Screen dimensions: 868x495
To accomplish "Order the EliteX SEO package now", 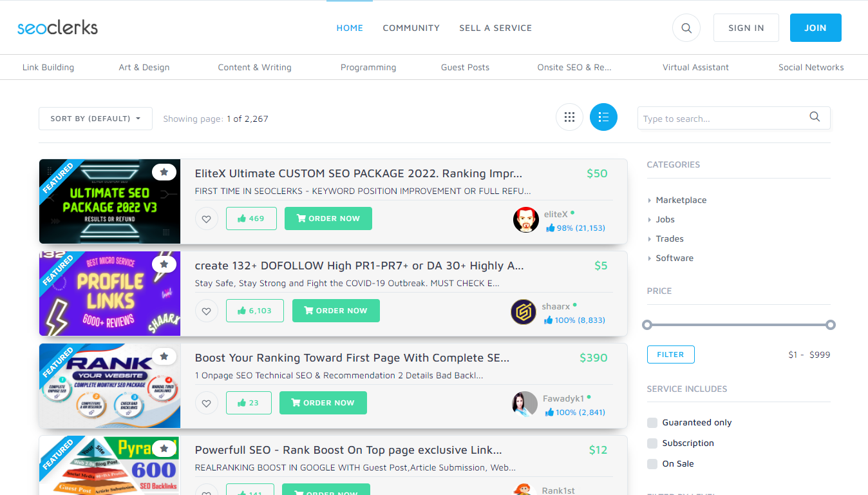I will pos(328,218).
